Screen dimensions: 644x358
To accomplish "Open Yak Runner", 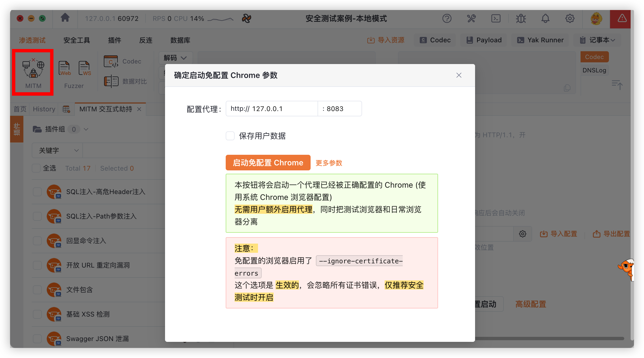I will click(540, 40).
